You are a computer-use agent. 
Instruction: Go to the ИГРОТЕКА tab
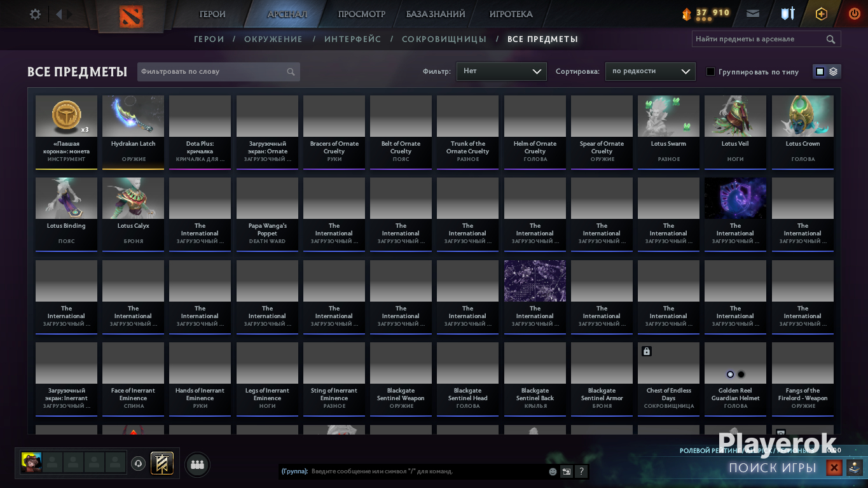tap(511, 14)
